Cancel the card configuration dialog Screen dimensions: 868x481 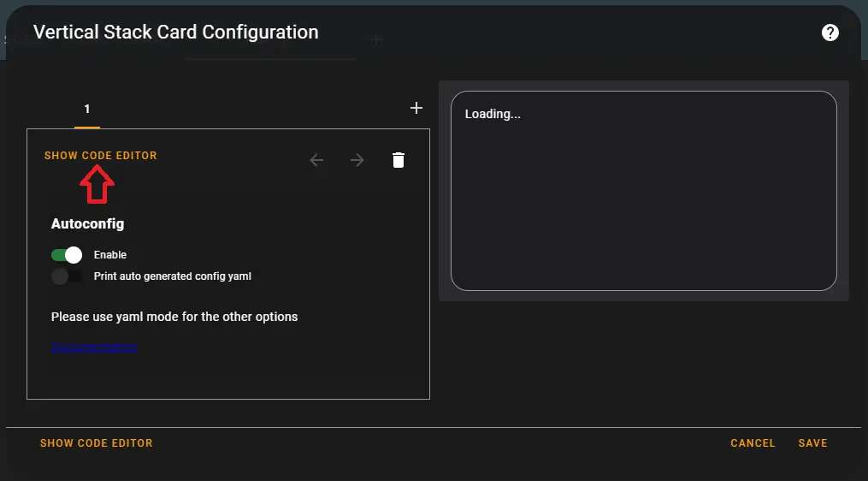pos(753,443)
